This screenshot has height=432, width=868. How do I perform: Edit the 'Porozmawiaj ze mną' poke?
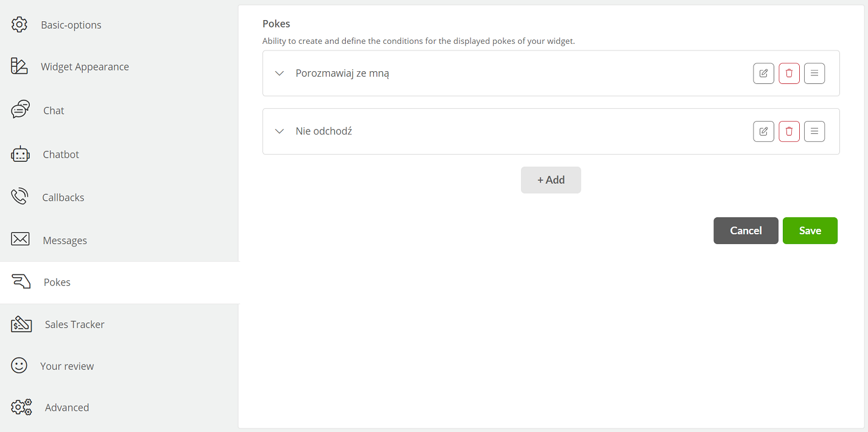point(763,74)
